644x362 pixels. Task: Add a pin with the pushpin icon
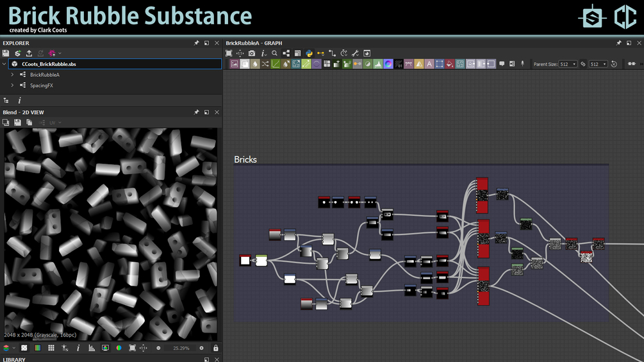tap(522, 64)
